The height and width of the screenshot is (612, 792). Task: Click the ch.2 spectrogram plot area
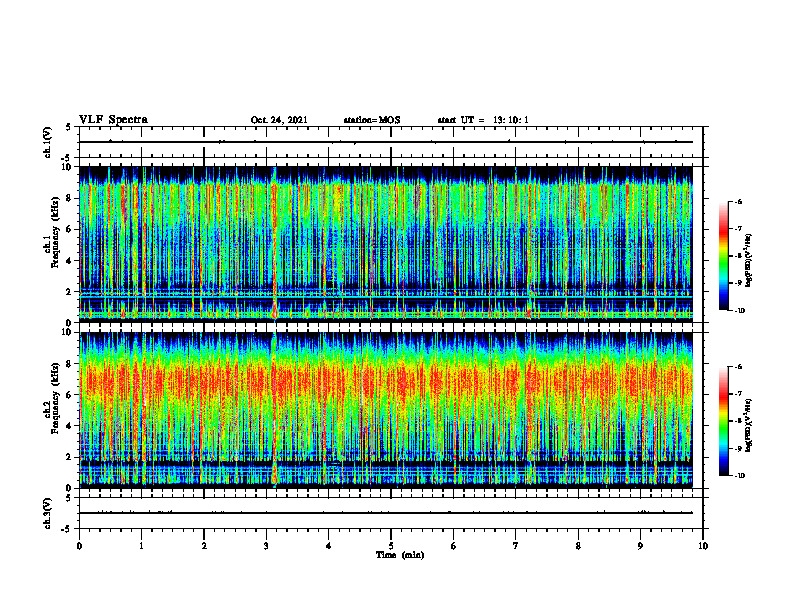(386, 410)
